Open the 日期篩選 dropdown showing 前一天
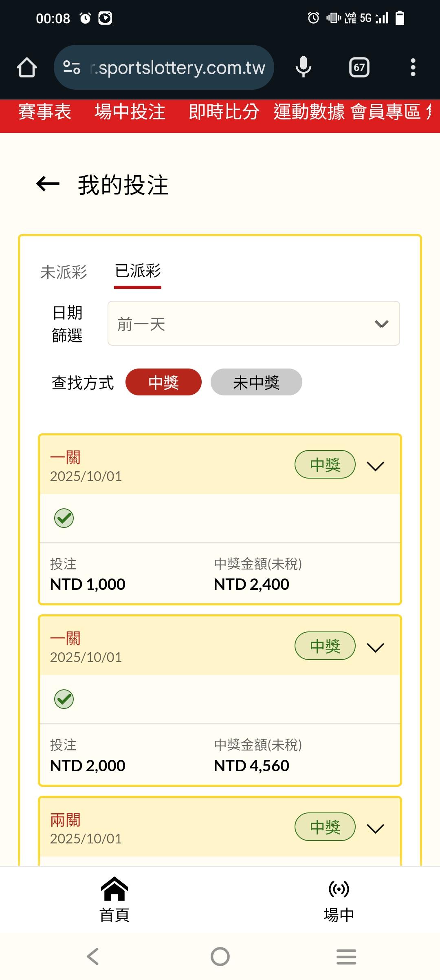Screen dimensions: 440x980 point(253,324)
